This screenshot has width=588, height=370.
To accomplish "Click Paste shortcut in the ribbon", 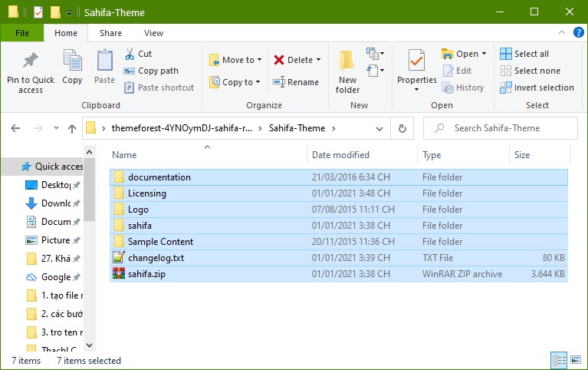I will (x=159, y=88).
